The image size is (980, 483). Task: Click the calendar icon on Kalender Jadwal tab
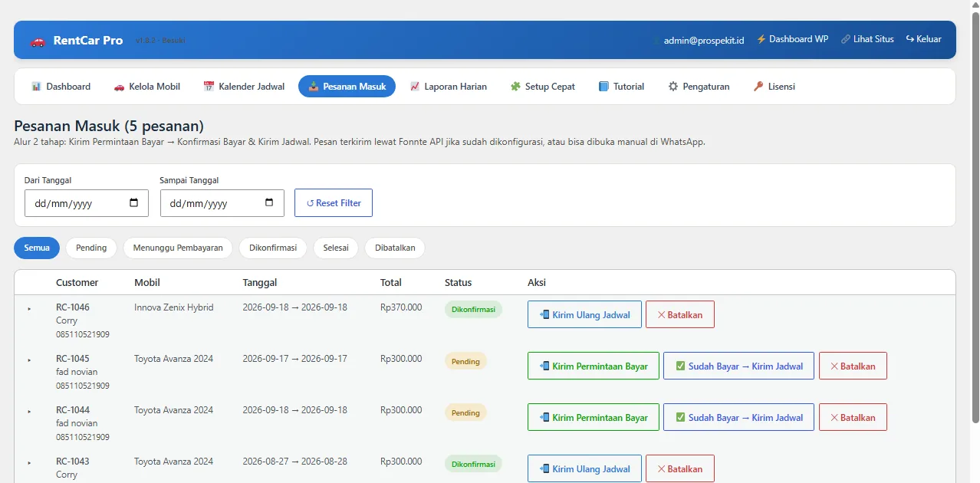209,87
